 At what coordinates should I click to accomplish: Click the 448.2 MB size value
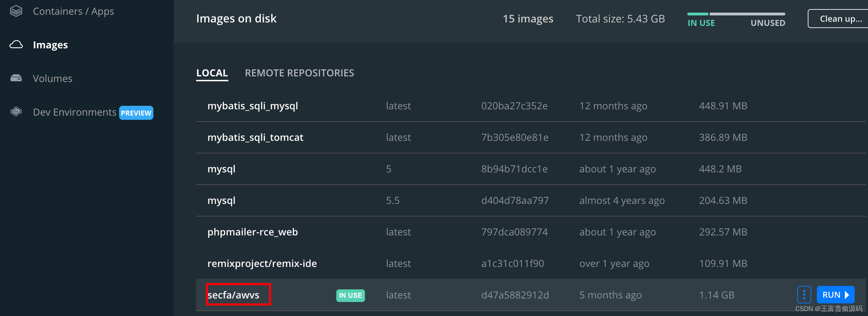click(720, 169)
